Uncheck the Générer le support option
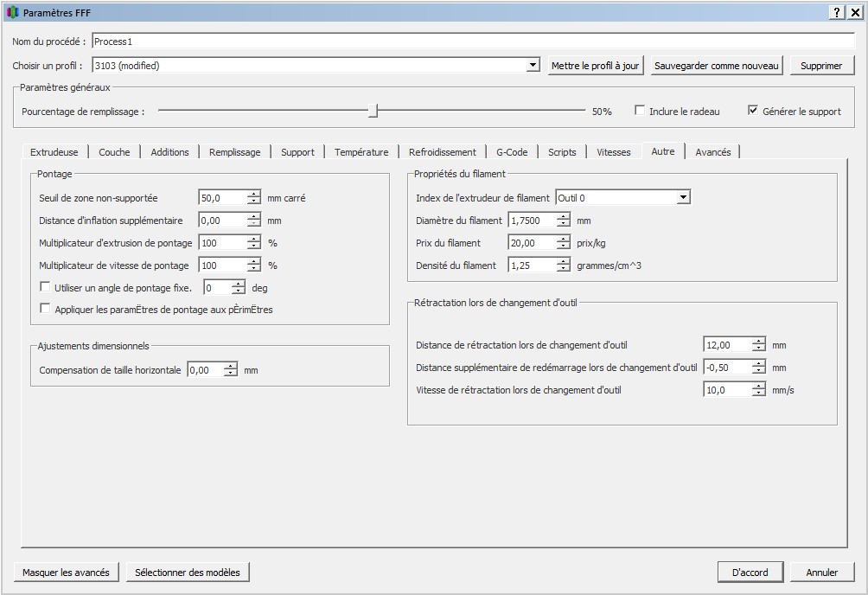 [x=753, y=111]
